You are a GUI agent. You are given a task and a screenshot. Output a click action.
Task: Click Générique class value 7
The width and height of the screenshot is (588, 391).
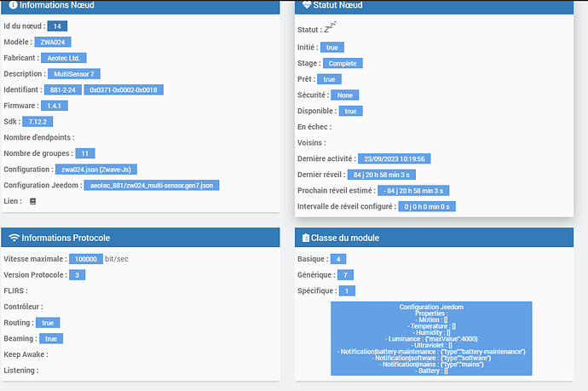click(x=345, y=275)
